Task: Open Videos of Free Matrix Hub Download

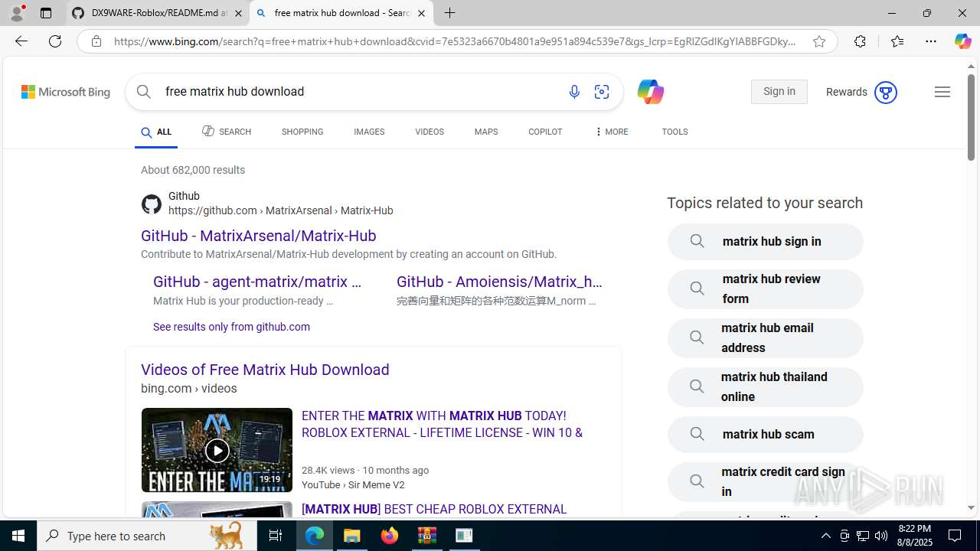Action: pos(265,370)
